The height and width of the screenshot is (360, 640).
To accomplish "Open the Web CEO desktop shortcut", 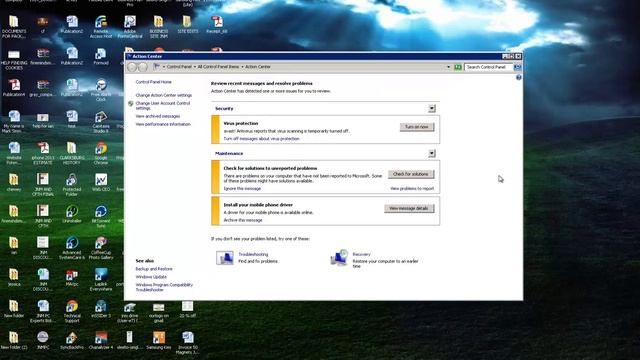I will 101,182.
